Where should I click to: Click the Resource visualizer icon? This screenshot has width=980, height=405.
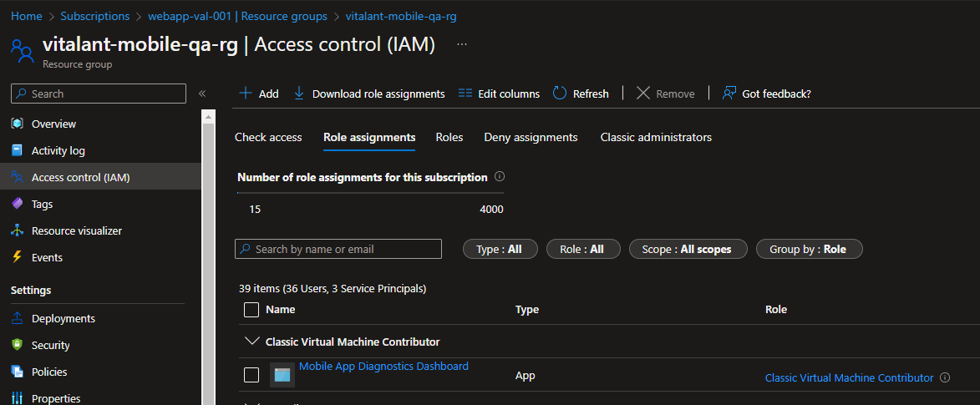click(x=18, y=230)
